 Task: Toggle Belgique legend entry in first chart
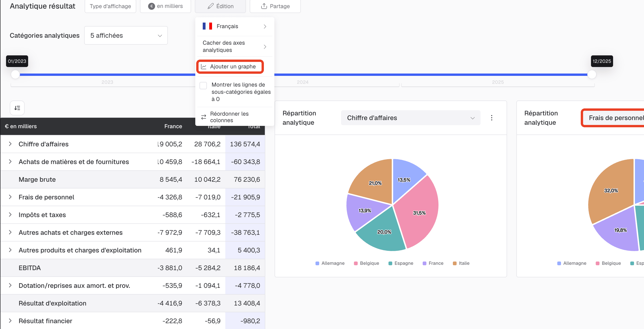click(x=366, y=263)
